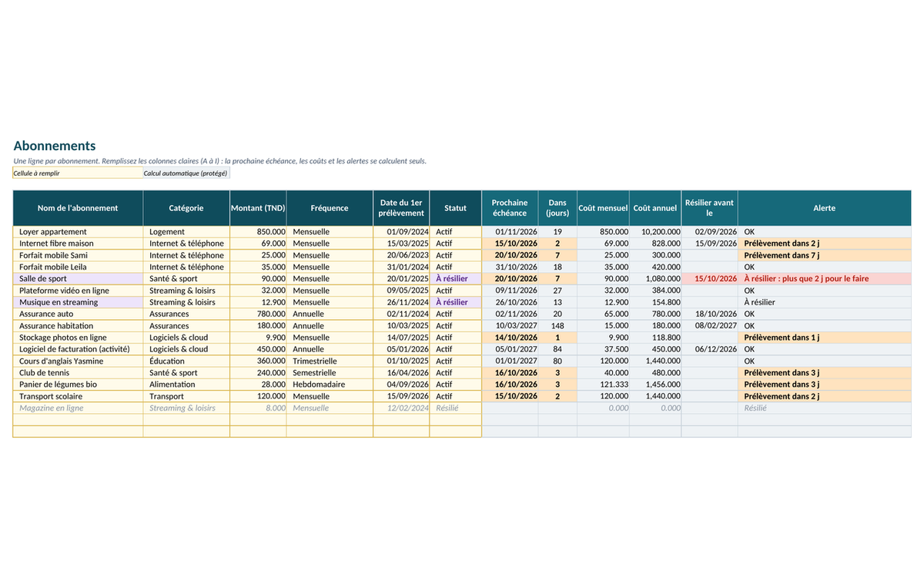Screen dimensions: 924x578
Task: Click the 10/03/2027 next due date
Action: [510, 326]
